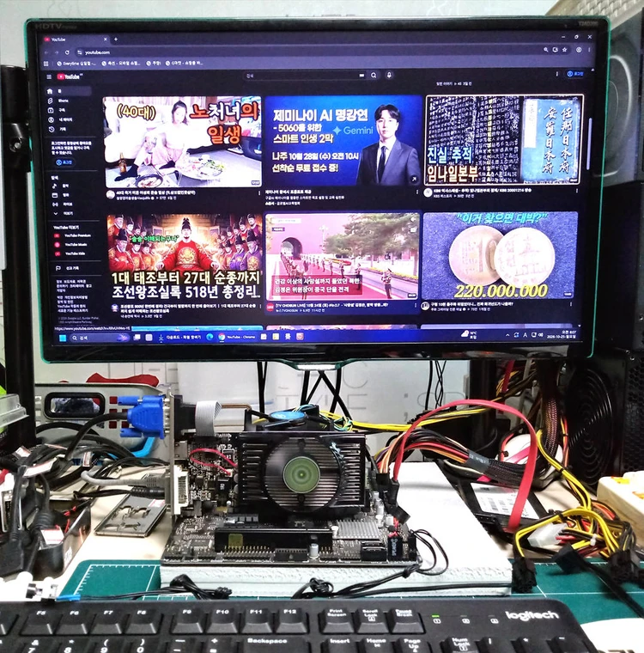This screenshot has height=653, width=644.
Task: Go forward in Chrome
Action: pyautogui.click(x=57, y=52)
